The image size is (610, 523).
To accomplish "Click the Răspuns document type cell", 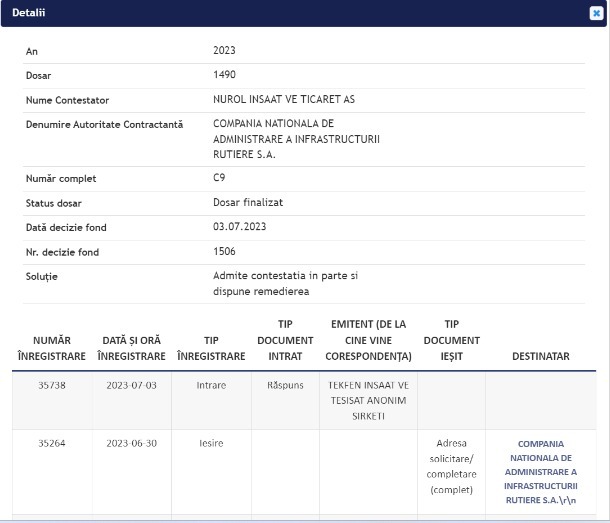I will pos(285,385).
